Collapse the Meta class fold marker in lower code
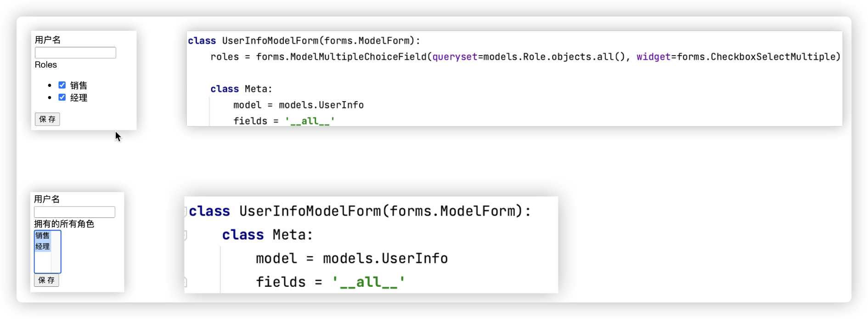This screenshot has width=868, height=319. [185, 235]
